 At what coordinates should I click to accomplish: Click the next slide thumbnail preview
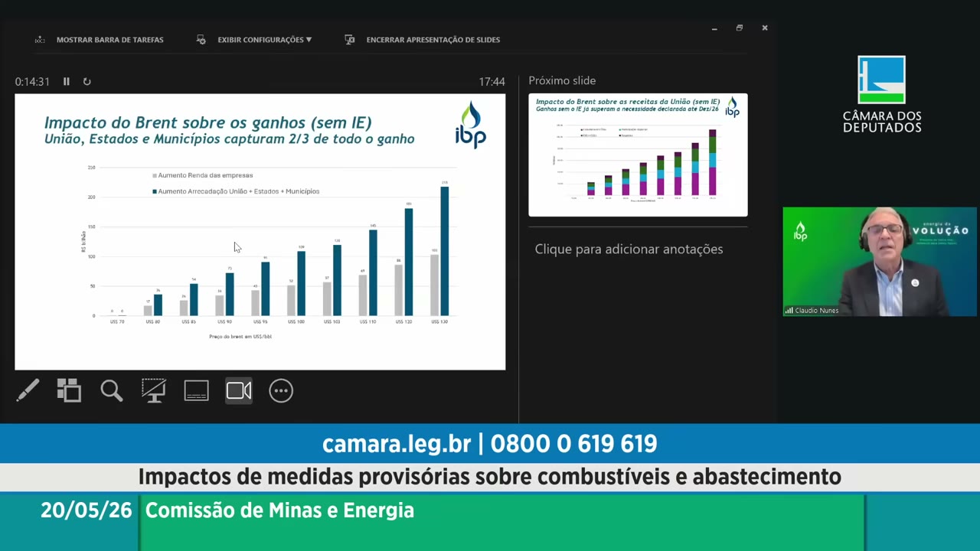coord(638,155)
